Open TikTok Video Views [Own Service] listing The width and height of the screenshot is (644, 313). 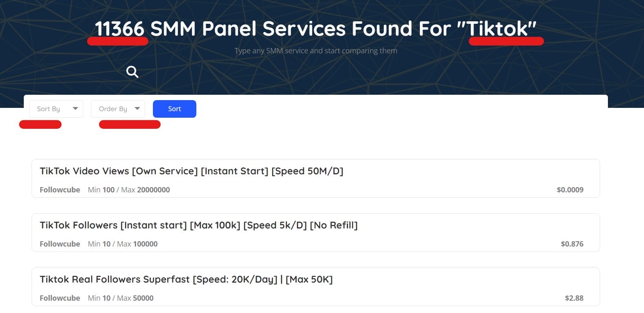pos(191,171)
